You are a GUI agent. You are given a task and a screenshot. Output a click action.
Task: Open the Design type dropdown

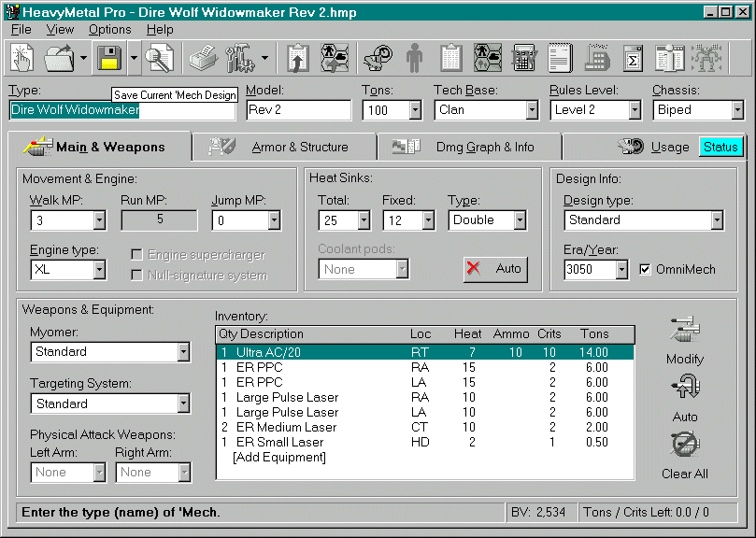click(717, 220)
